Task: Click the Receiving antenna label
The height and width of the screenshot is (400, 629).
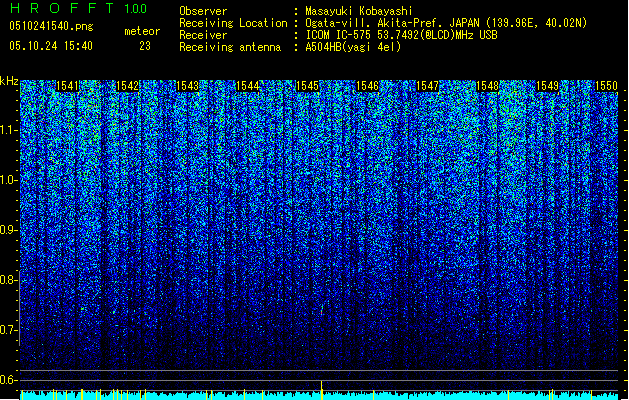Action: pos(230,47)
